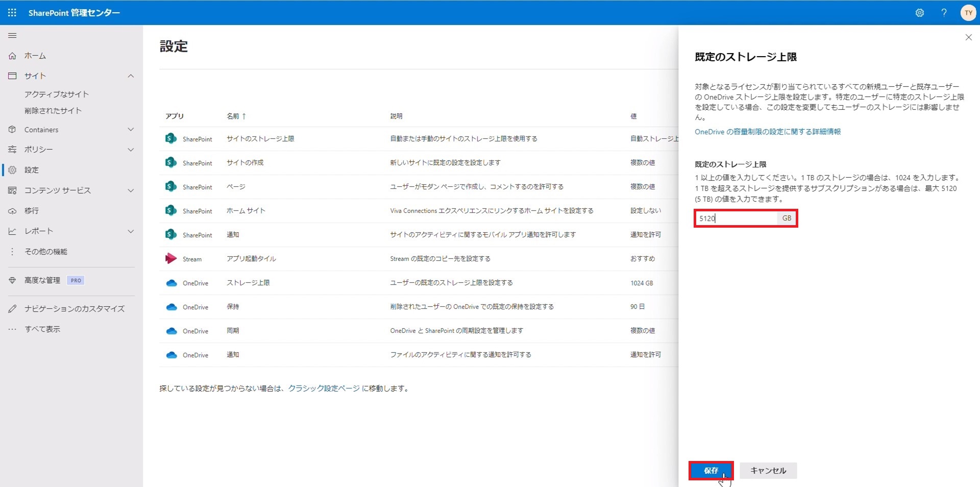The width and height of the screenshot is (980, 487).
Task: Click すべて表示 in sidebar
Action: pyautogui.click(x=42, y=329)
